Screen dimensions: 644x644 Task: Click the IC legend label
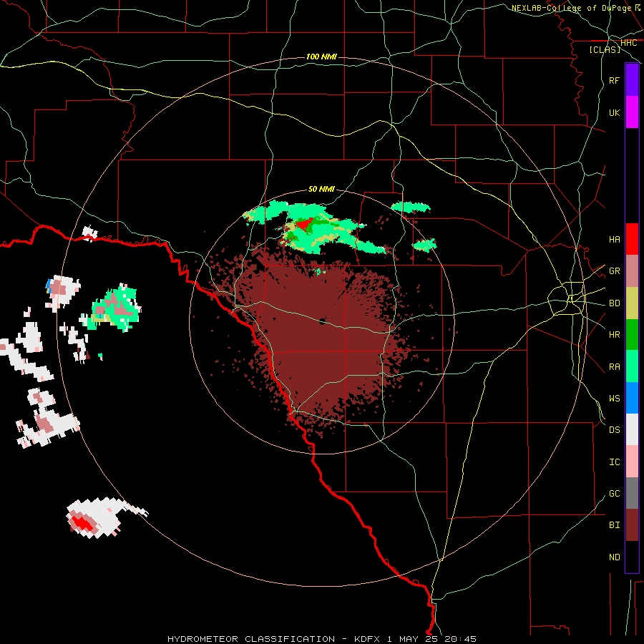[x=614, y=462]
